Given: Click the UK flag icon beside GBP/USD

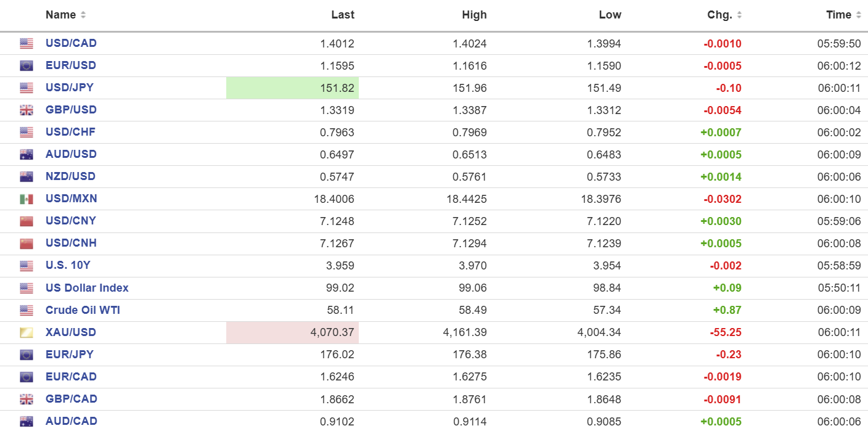Looking at the screenshot, I should 26,110.
